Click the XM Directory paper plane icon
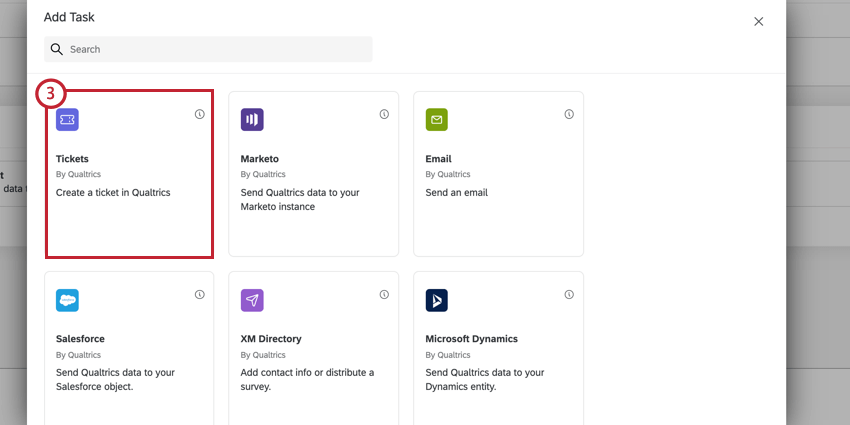The height and width of the screenshot is (425, 850). pyautogui.click(x=252, y=300)
